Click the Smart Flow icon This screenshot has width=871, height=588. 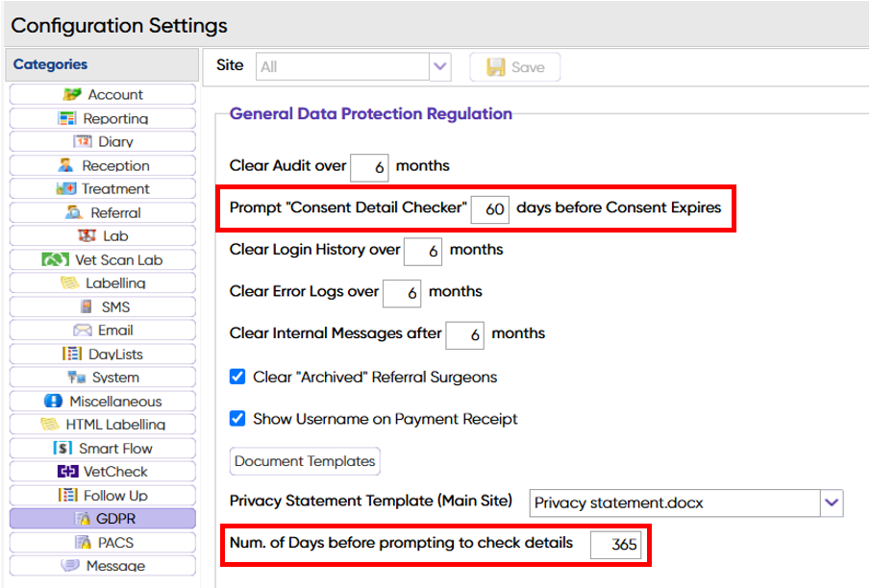pyautogui.click(x=62, y=448)
